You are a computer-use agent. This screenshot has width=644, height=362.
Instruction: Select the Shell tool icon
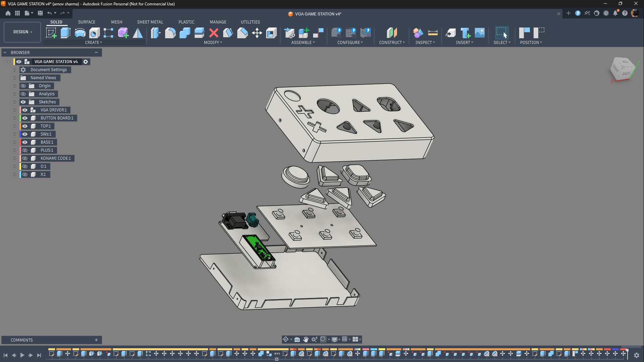(271, 33)
